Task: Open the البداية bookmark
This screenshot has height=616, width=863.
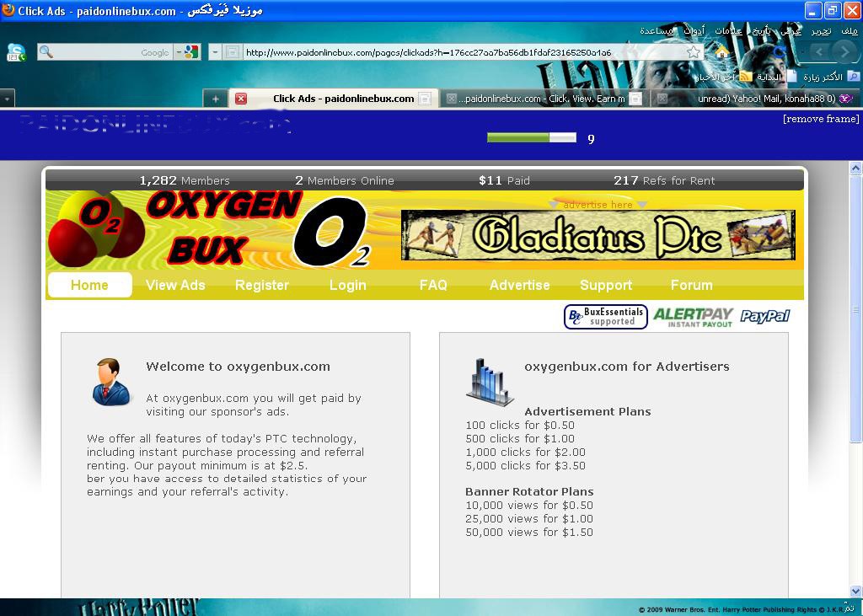Action: [x=776, y=77]
